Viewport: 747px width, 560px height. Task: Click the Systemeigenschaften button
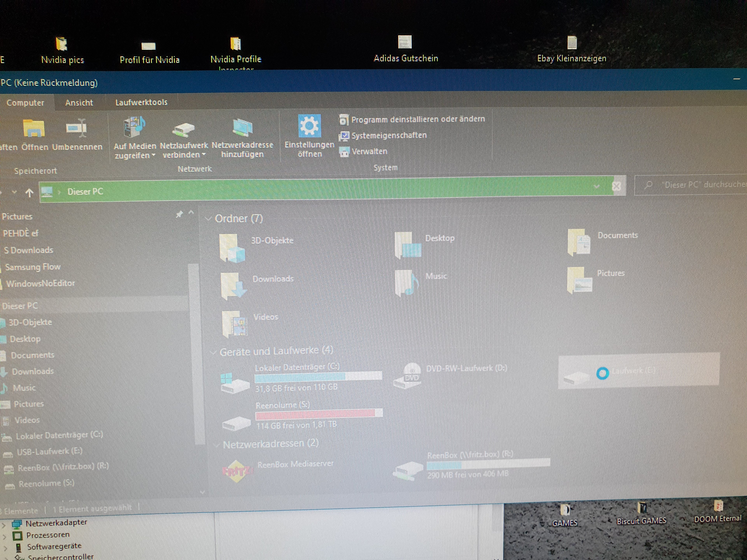(383, 135)
